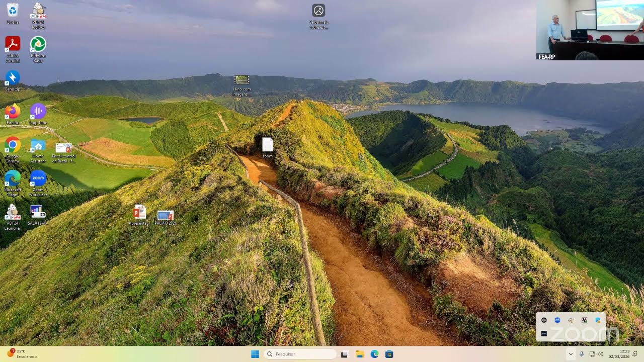Click the Zoom icon in tray overflow
This screenshot has height=362, width=644.
(x=557, y=320)
